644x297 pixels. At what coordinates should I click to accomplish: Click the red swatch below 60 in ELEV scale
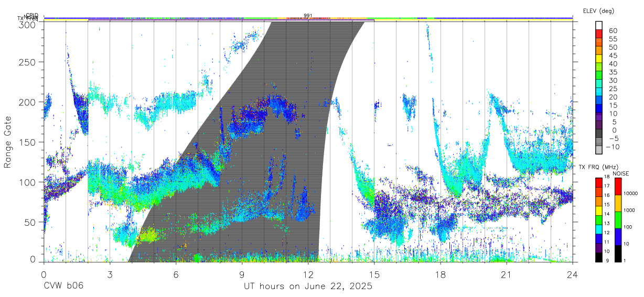(599, 35)
